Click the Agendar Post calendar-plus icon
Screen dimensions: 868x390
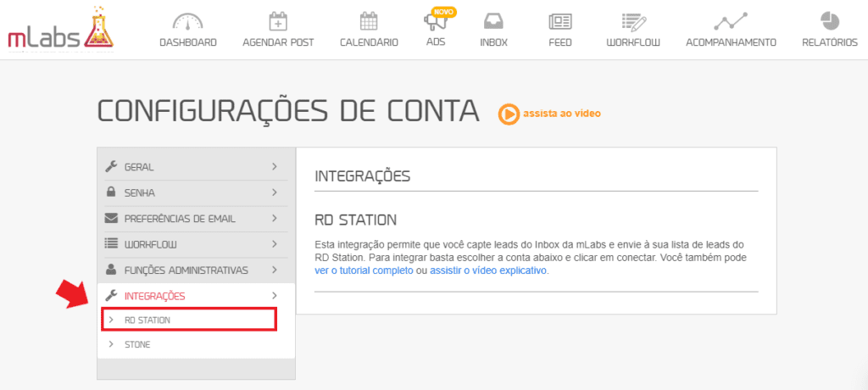(278, 21)
